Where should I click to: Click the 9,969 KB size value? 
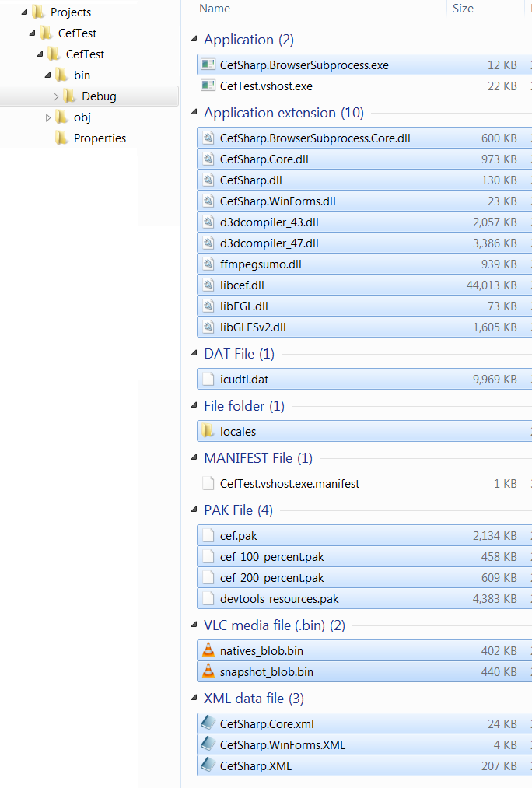(495, 380)
